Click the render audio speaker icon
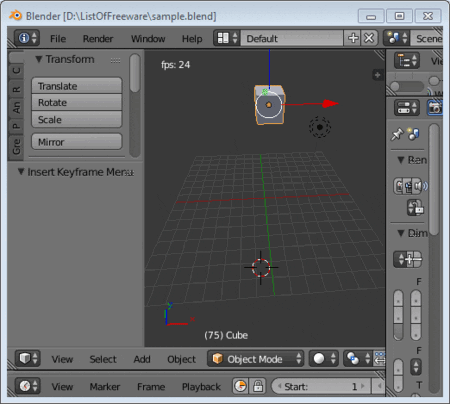Viewport: 450px width, 404px height. coord(420,186)
